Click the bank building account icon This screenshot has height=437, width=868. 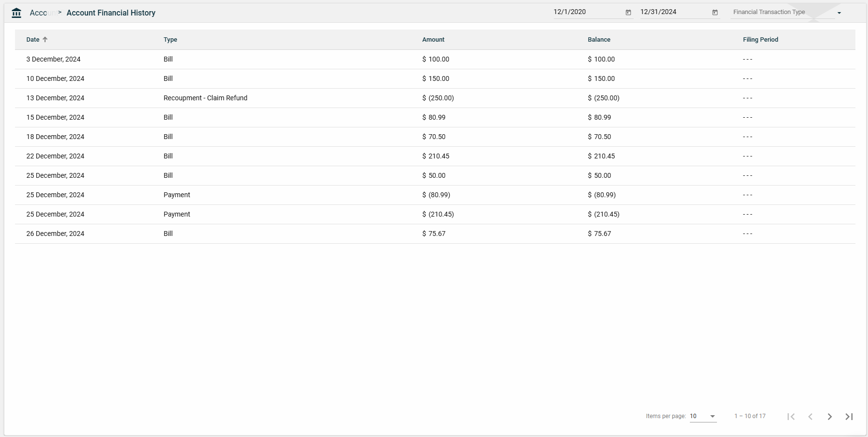click(16, 13)
